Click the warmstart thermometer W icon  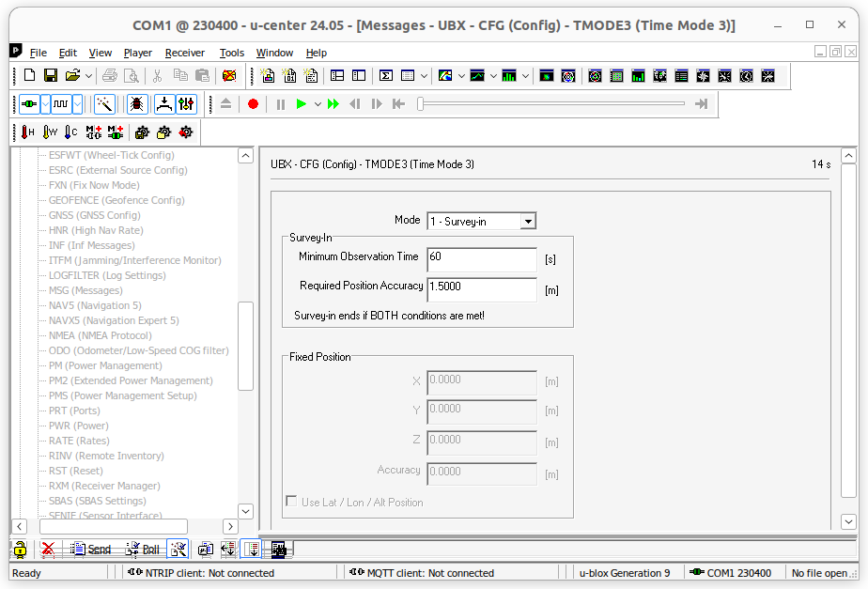pyautogui.click(x=50, y=132)
